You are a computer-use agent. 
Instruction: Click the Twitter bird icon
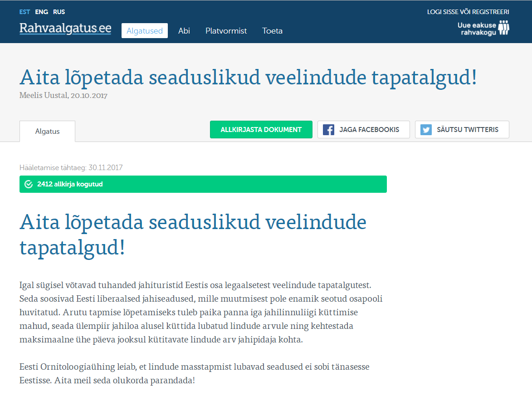pyautogui.click(x=426, y=130)
